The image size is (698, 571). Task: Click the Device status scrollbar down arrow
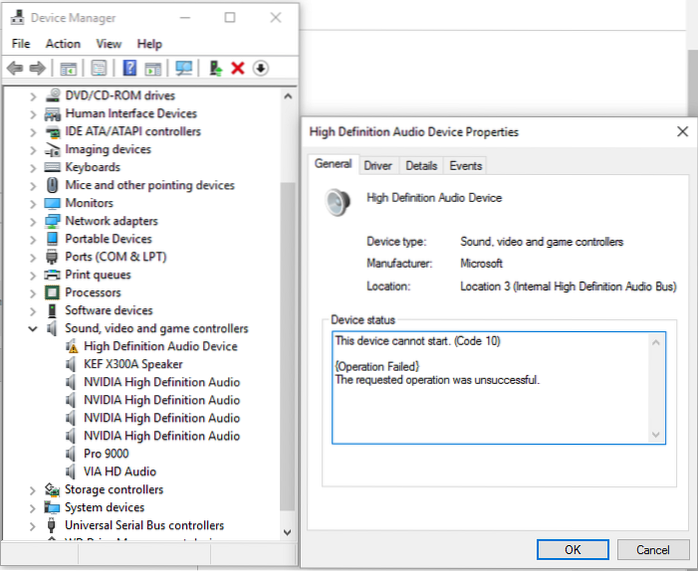click(656, 434)
